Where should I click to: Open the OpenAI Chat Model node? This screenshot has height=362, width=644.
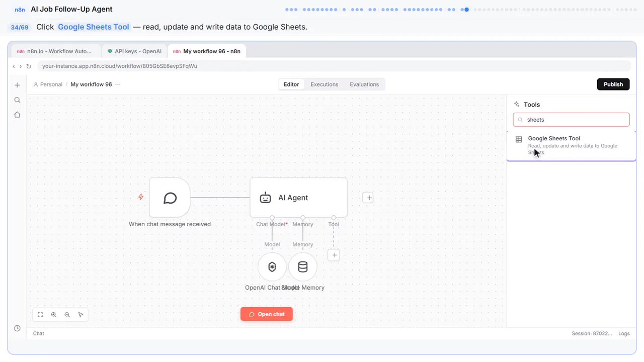[x=272, y=267]
